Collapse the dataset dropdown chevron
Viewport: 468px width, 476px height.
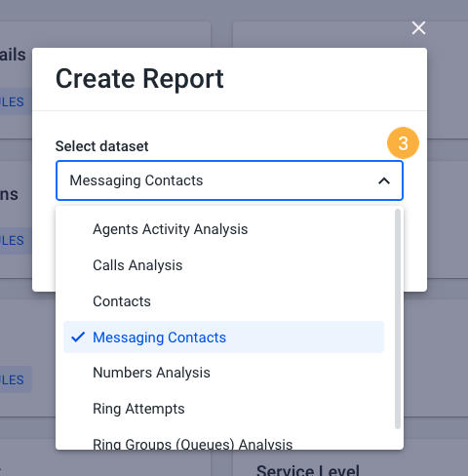click(x=384, y=180)
